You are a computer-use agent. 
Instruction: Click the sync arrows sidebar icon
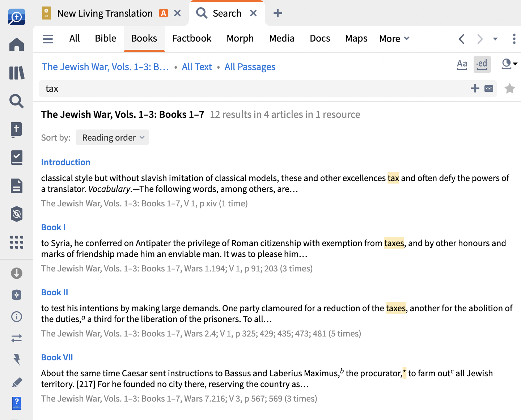(x=17, y=338)
